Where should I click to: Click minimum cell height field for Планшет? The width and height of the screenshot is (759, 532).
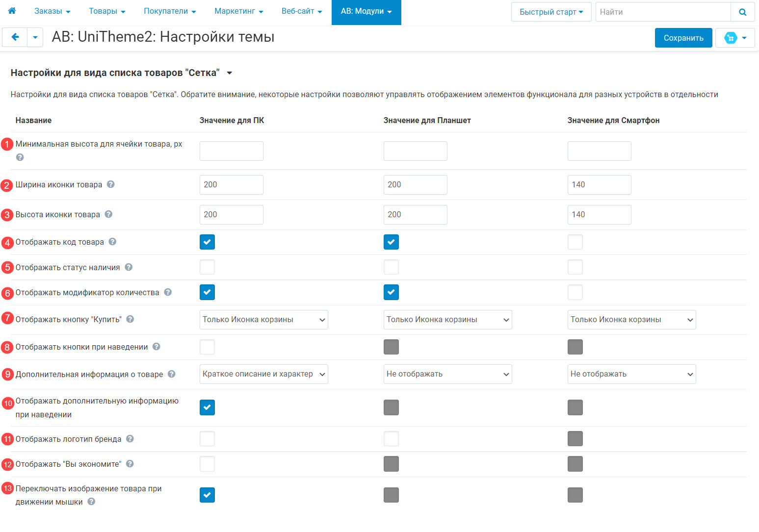[x=416, y=151]
